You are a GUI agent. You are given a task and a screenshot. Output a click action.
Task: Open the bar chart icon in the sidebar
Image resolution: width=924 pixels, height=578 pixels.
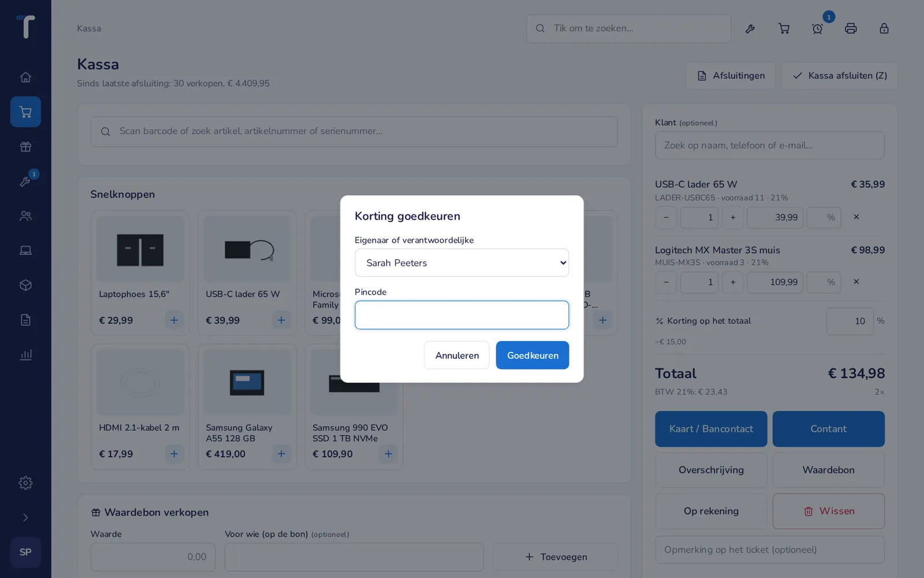point(25,354)
